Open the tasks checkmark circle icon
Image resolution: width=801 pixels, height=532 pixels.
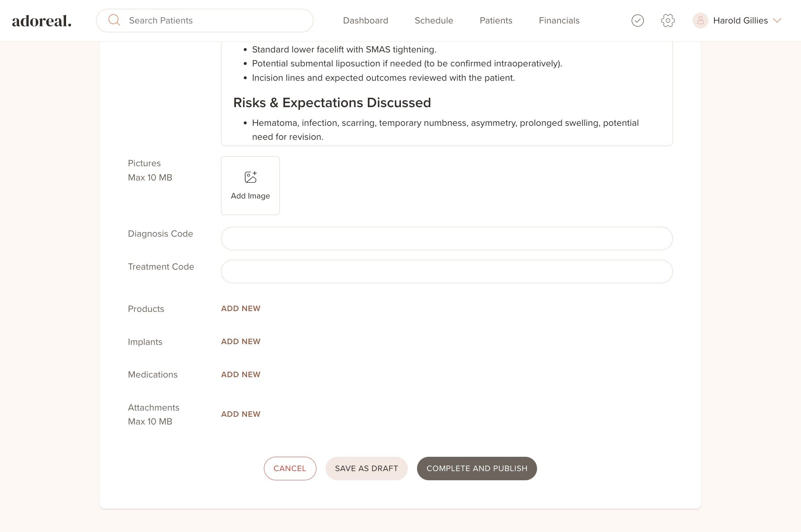click(x=638, y=21)
